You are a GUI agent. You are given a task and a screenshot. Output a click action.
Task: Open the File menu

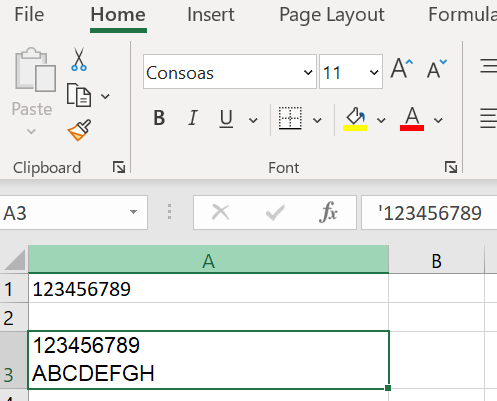click(29, 15)
